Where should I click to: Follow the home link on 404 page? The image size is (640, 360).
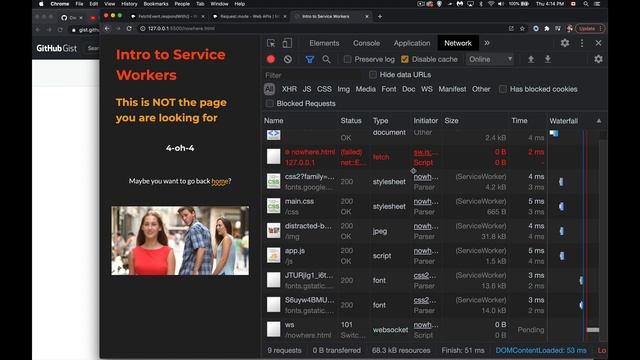pos(220,181)
